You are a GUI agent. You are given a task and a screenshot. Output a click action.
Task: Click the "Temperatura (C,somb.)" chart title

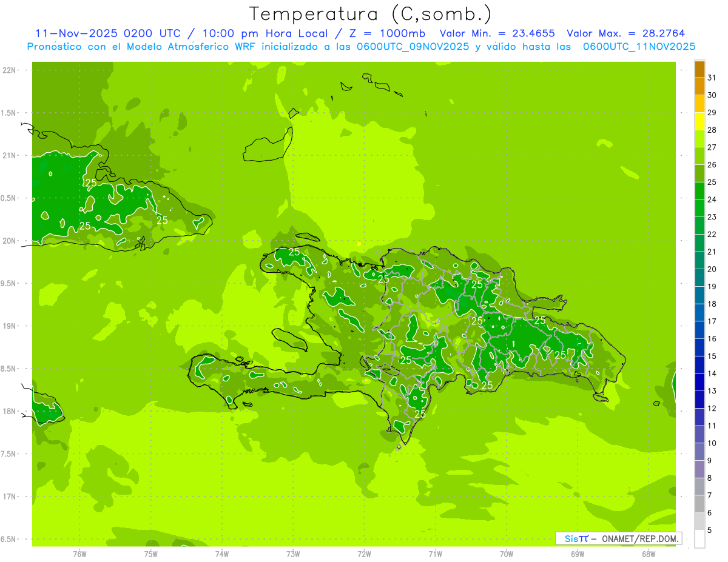pyautogui.click(x=371, y=14)
